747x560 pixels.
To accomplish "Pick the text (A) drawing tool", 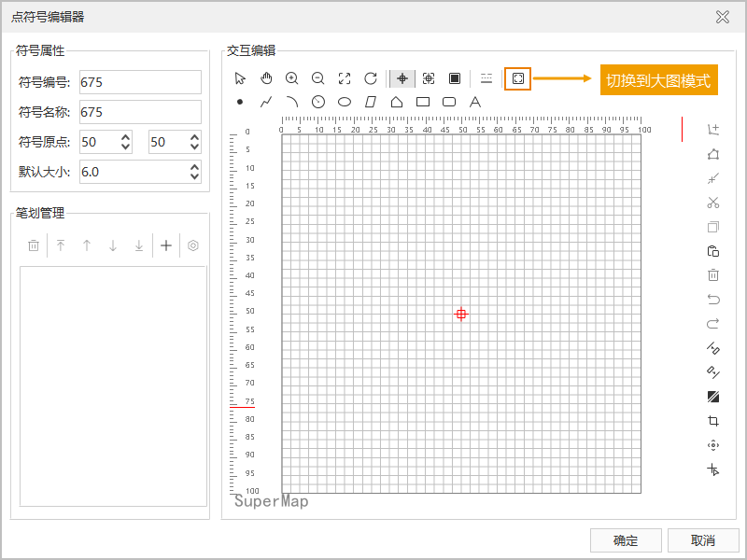I will click(474, 102).
